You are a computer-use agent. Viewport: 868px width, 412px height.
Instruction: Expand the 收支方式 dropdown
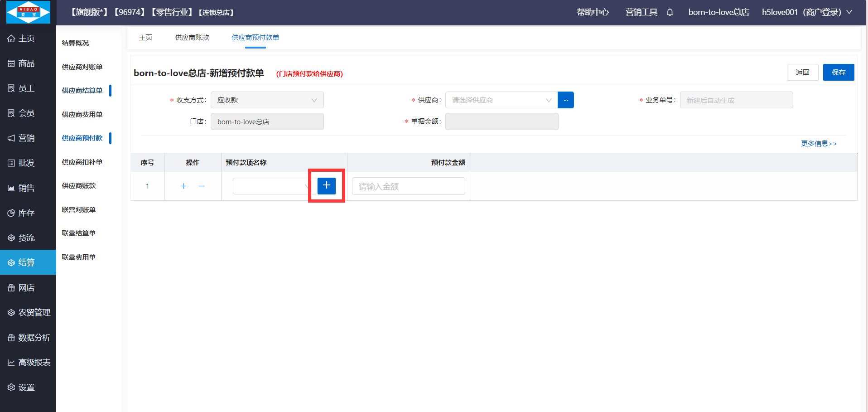tap(267, 100)
